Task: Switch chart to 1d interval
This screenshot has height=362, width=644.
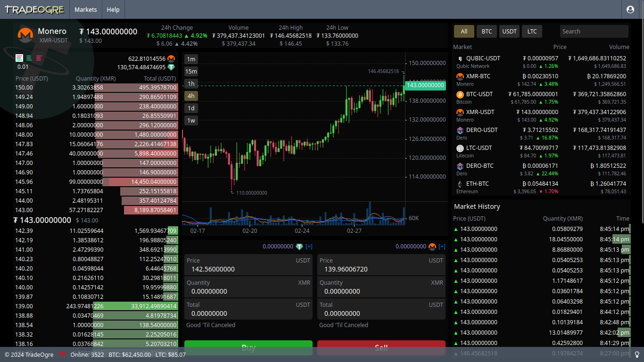Action: click(191, 108)
